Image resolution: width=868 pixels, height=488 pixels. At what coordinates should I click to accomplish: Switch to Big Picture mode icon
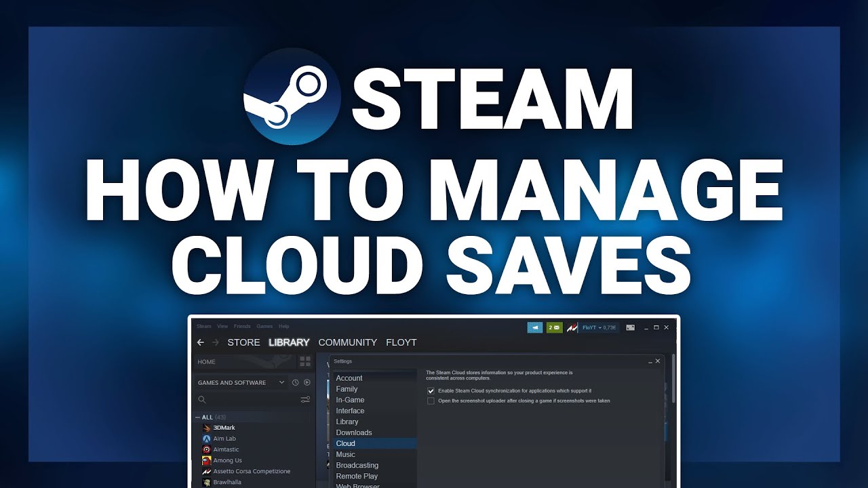pyautogui.click(x=630, y=327)
